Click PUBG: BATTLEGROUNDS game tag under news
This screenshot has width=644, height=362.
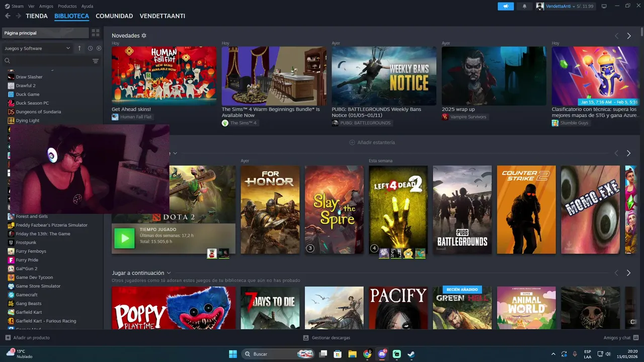(x=362, y=123)
